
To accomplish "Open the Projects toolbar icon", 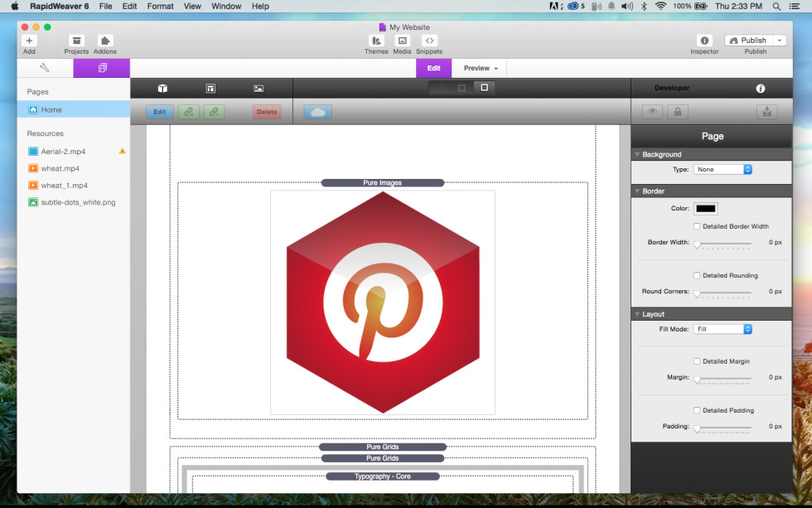I will point(76,41).
